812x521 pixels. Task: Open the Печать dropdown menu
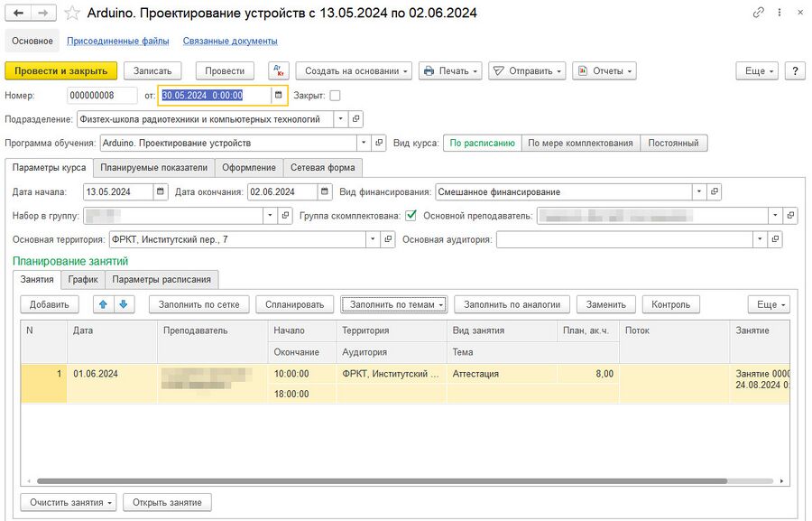pyautogui.click(x=450, y=71)
